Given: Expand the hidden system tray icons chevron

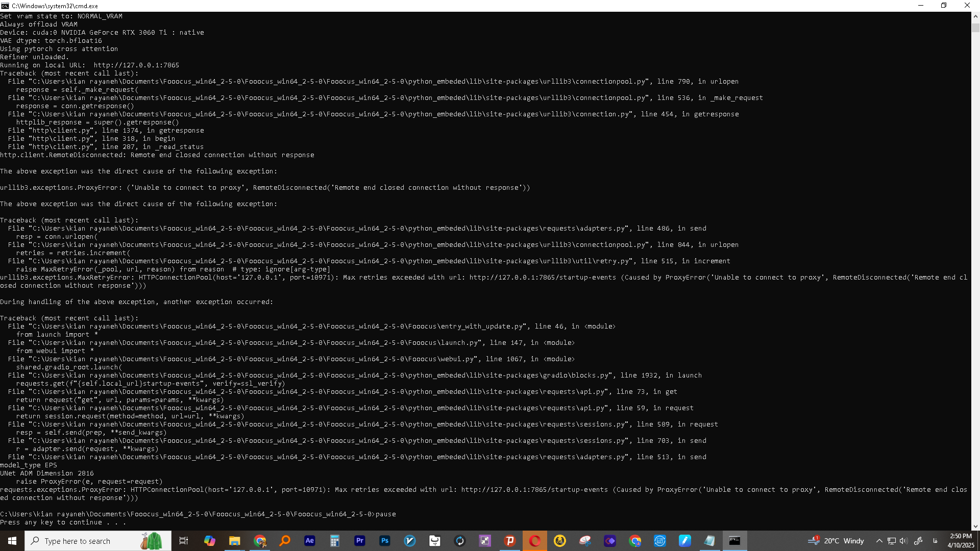Looking at the screenshot, I should 879,541.
